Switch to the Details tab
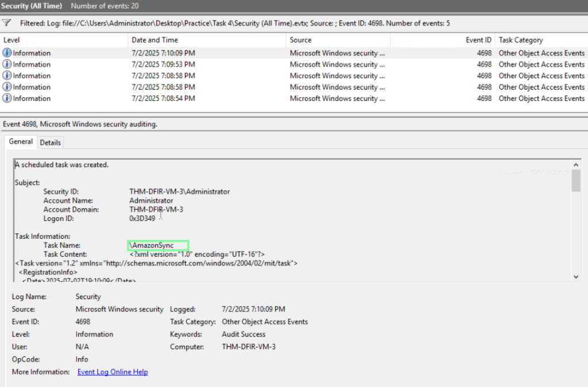The image size is (588, 387). click(50, 142)
